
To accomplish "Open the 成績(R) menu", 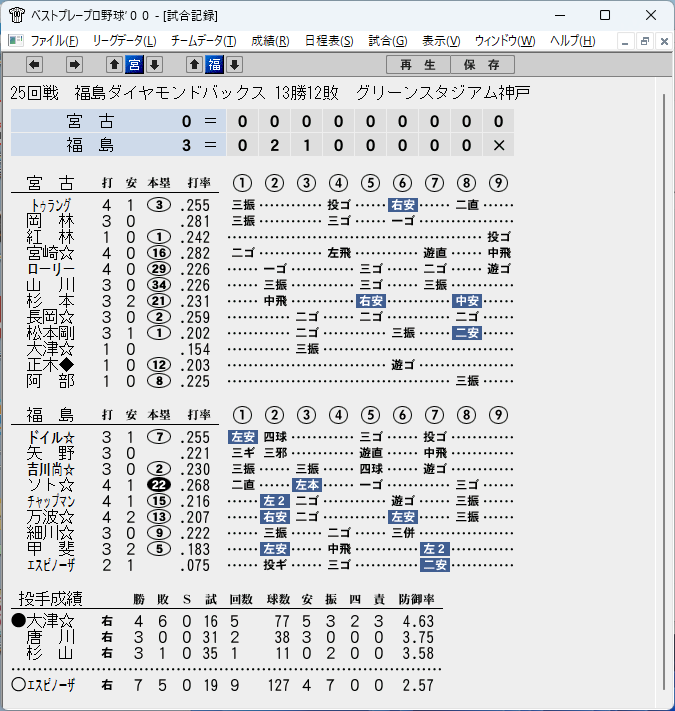I will [270, 41].
